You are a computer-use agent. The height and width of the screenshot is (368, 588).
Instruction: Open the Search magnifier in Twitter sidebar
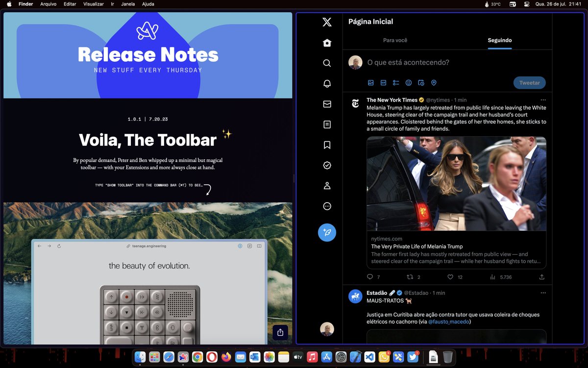point(327,63)
